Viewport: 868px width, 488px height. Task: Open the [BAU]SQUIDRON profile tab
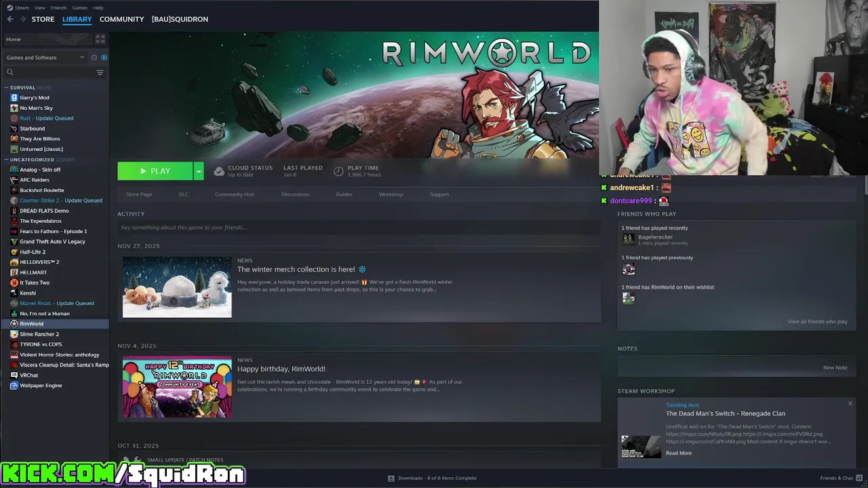[x=180, y=19]
